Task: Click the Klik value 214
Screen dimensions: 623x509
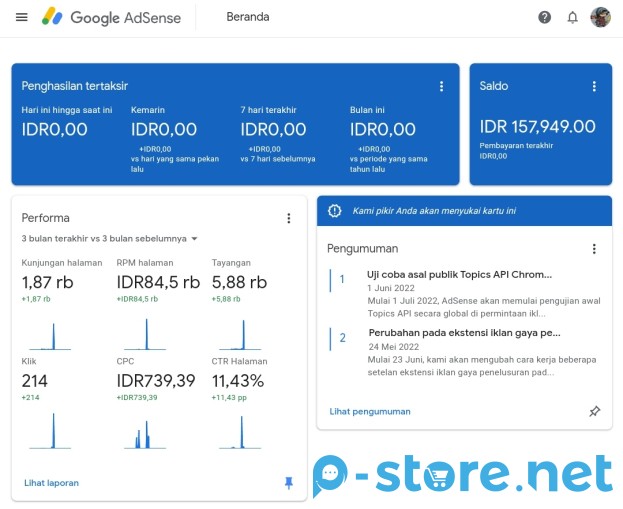Action: (35, 381)
